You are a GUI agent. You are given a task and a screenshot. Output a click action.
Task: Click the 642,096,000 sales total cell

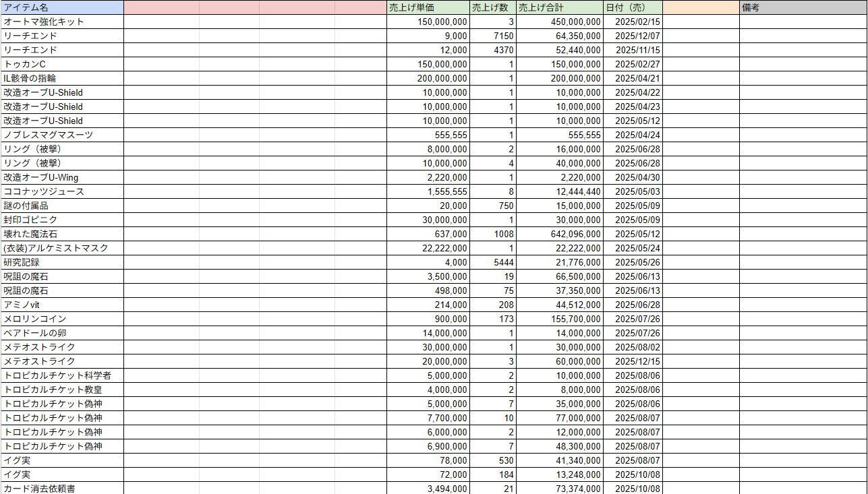[x=560, y=234]
